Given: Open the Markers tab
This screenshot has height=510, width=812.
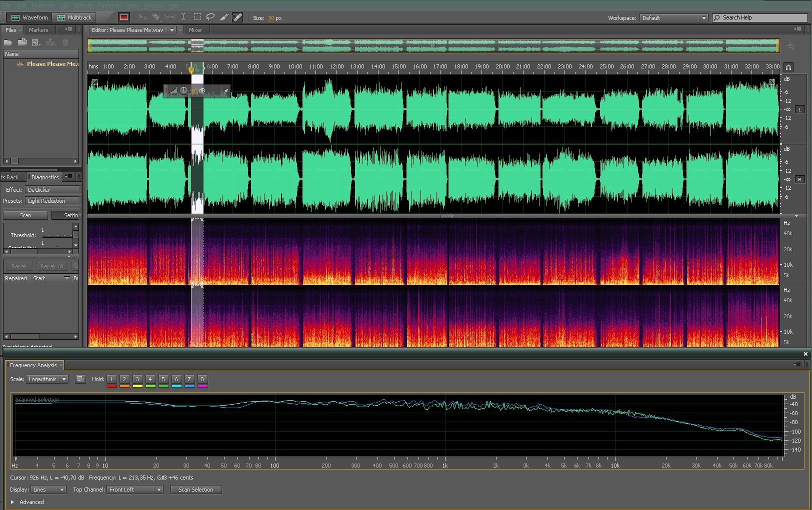Looking at the screenshot, I should click(x=38, y=30).
